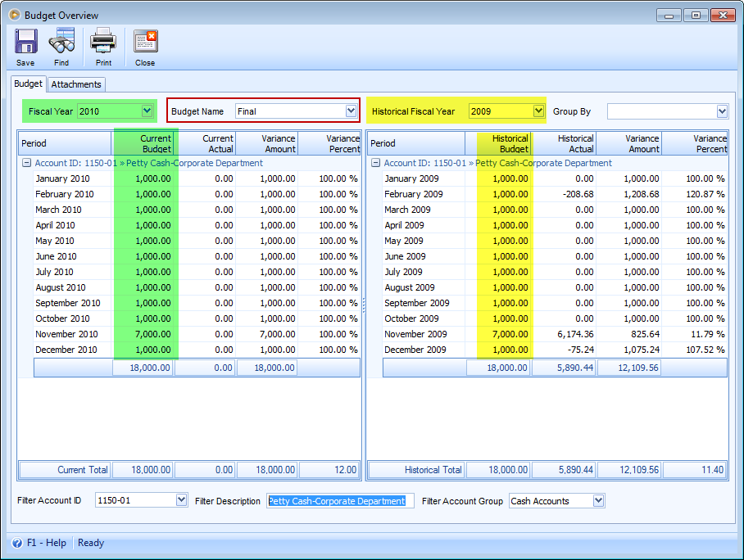The image size is (744, 560).
Task: Click the Filter Description text field
Action: tap(340, 501)
